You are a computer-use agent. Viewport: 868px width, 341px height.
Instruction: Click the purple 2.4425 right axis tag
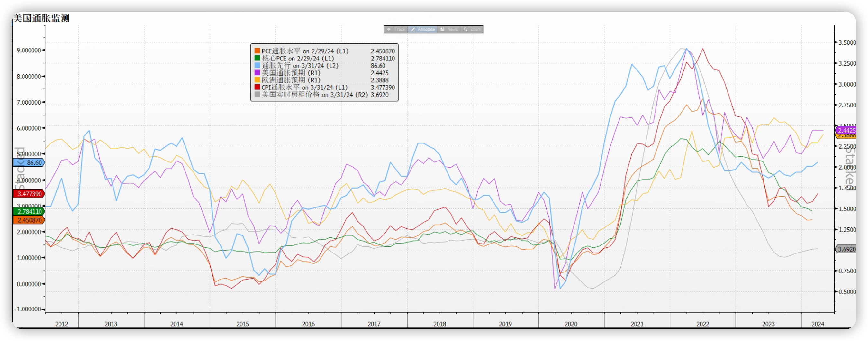(846, 130)
